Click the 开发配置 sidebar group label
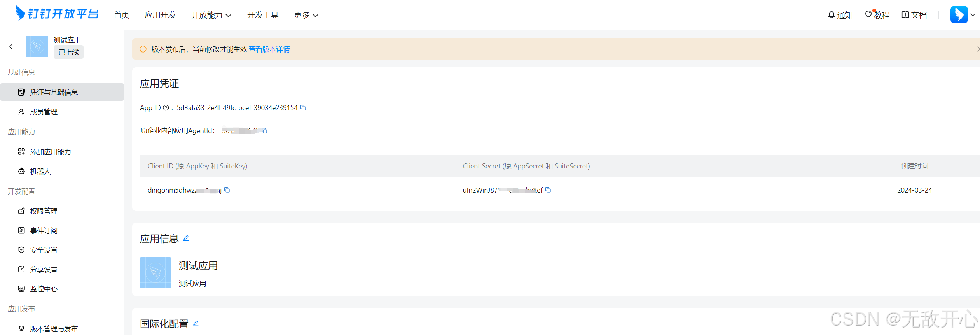This screenshot has height=335, width=980. 21,191
